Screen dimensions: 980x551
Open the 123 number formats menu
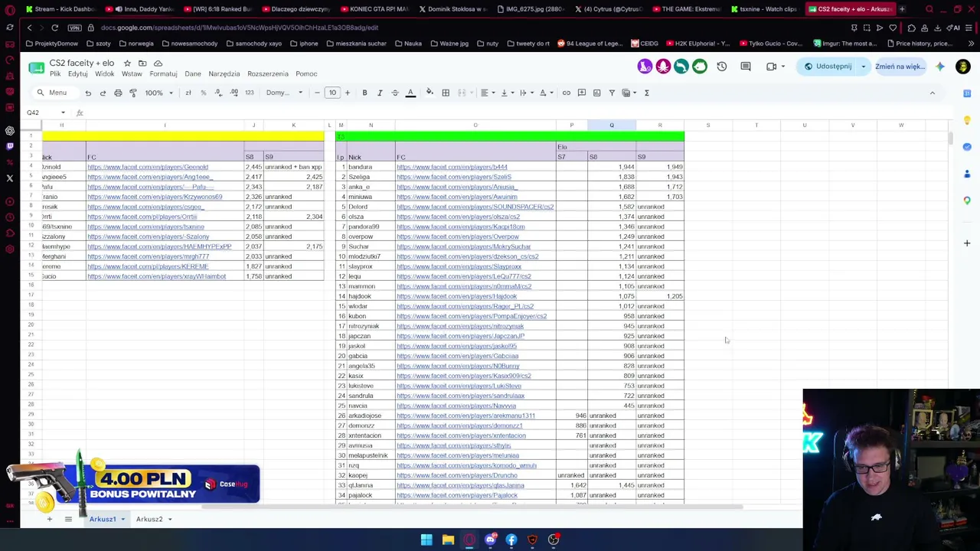tap(249, 93)
